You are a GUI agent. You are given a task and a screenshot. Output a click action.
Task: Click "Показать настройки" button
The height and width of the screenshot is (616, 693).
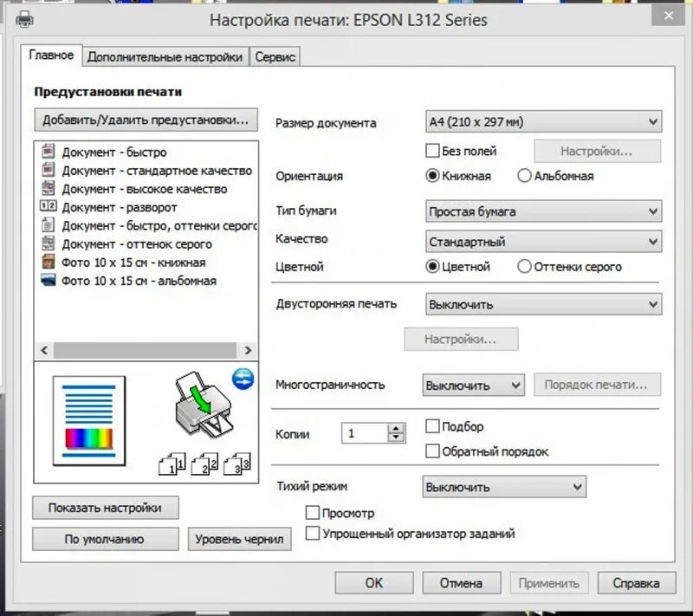pyautogui.click(x=105, y=508)
